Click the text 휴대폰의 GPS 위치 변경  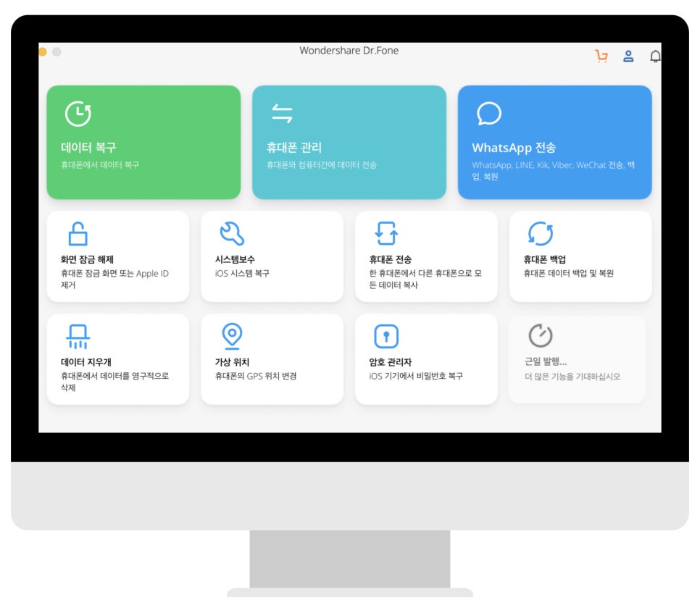256,376
